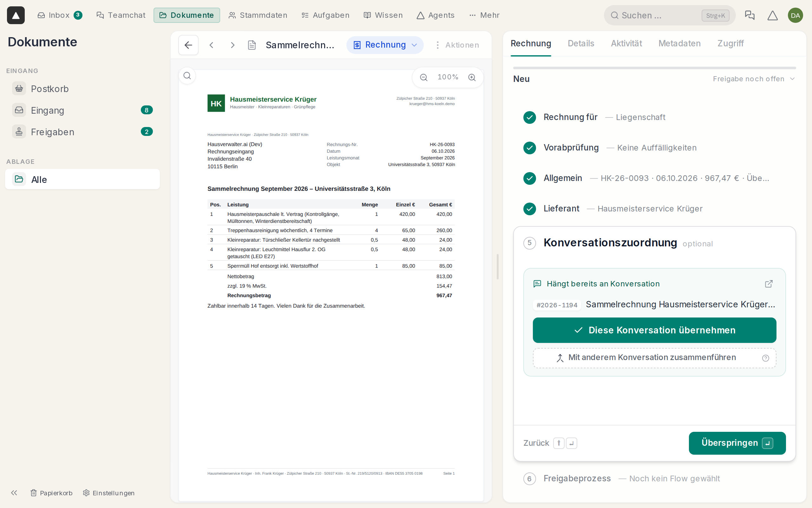The image size is (812, 508).
Task: Expand the Allgemein step
Action: tap(654, 178)
